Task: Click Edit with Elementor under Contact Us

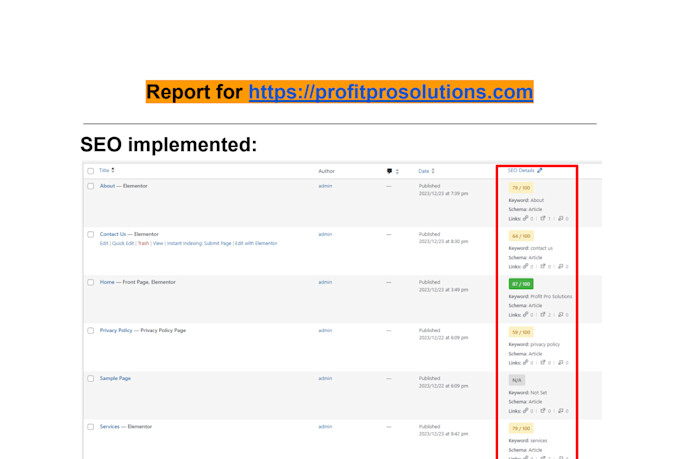Action: (x=256, y=243)
